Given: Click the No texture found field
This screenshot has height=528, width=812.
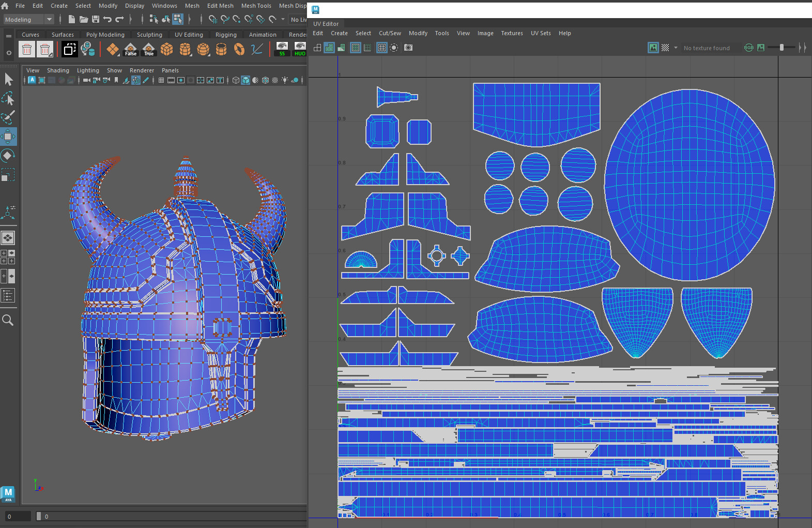Looking at the screenshot, I should click(x=711, y=48).
